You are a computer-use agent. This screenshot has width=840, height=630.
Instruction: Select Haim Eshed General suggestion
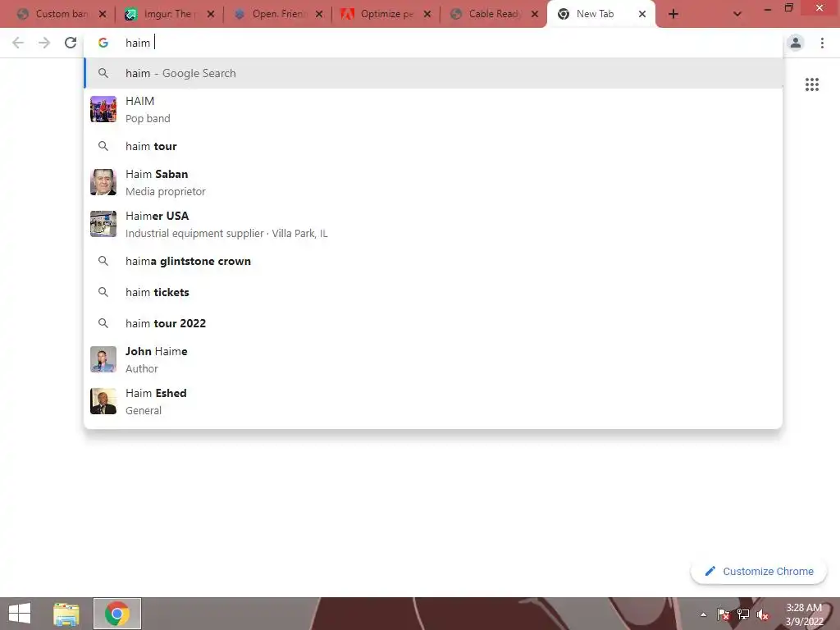(x=433, y=401)
